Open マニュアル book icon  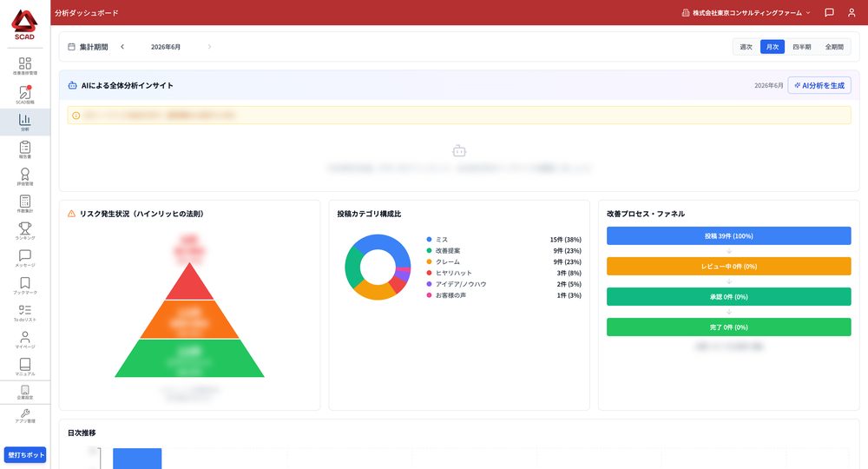click(x=25, y=364)
